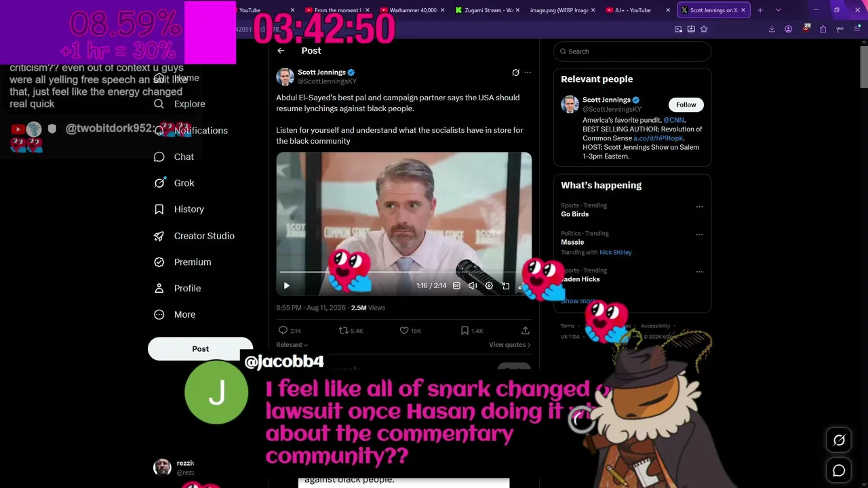Open Scott Jennings' post avatar
Image resolution: width=868 pixels, height=488 pixels.
pyautogui.click(x=285, y=77)
